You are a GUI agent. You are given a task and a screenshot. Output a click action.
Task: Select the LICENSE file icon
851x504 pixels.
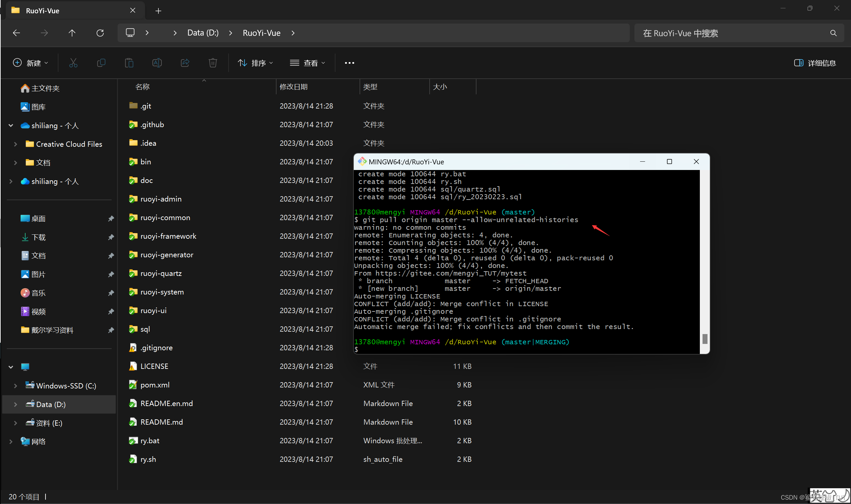click(x=133, y=366)
